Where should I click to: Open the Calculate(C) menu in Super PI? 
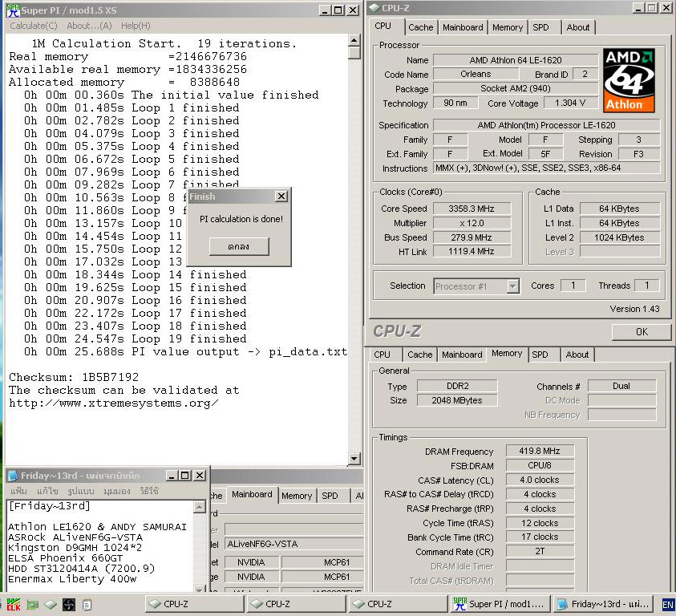33,26
